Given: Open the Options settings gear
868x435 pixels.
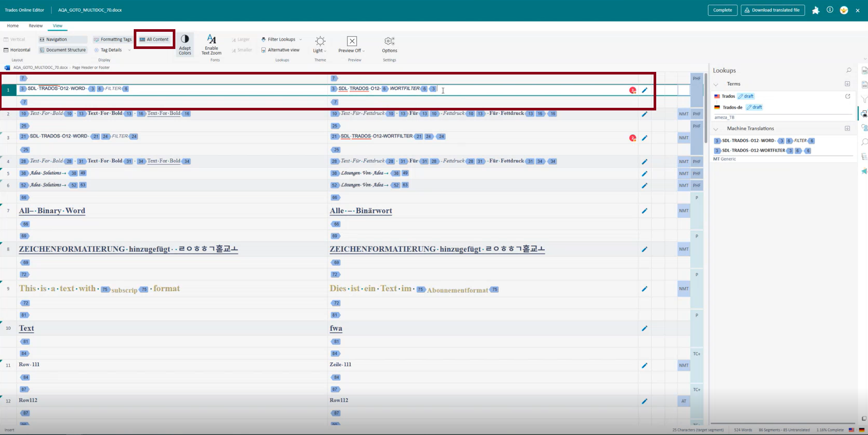Looking at the screenshot, I should (389, 44).
